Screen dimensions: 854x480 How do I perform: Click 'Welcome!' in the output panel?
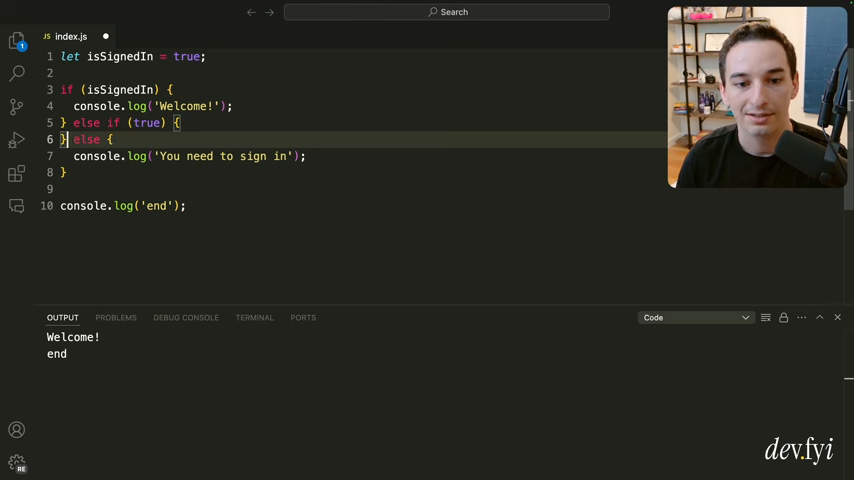(x=73, y=337)
